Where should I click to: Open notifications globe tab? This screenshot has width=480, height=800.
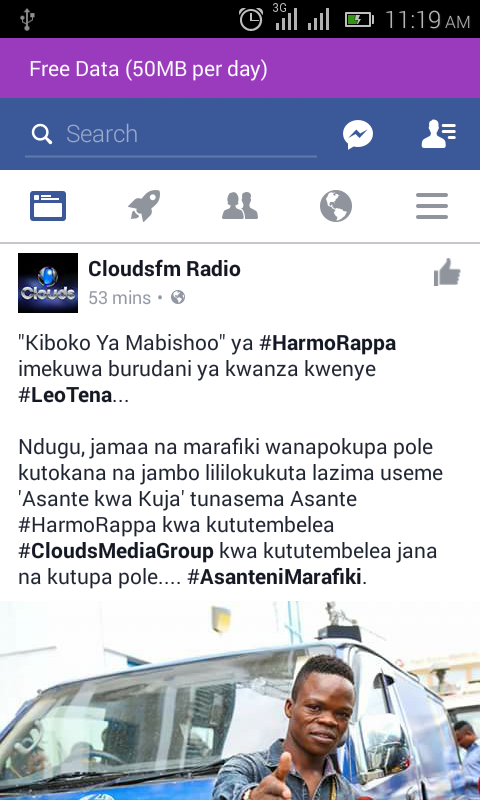(x=336, y=206)
